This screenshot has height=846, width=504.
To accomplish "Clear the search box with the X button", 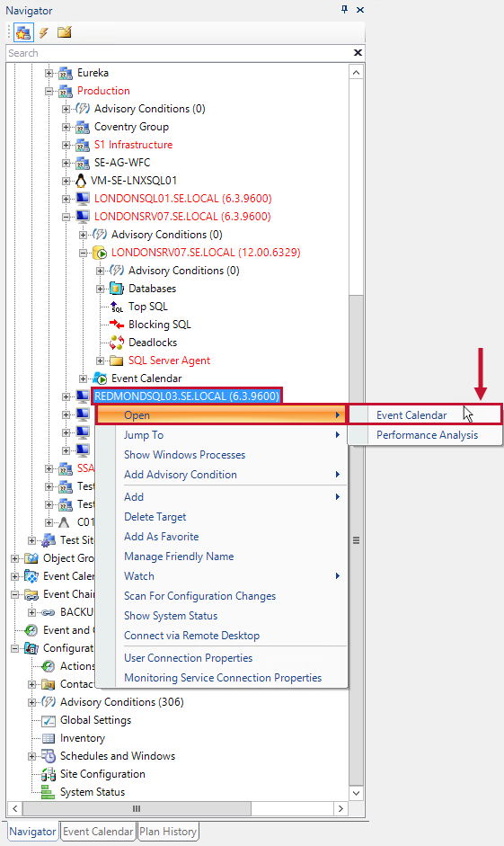I will [x=358, y=52].
